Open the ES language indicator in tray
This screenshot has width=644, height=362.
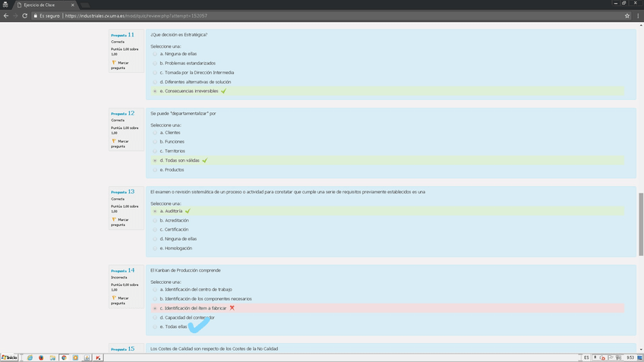click(x=586, y=357)
